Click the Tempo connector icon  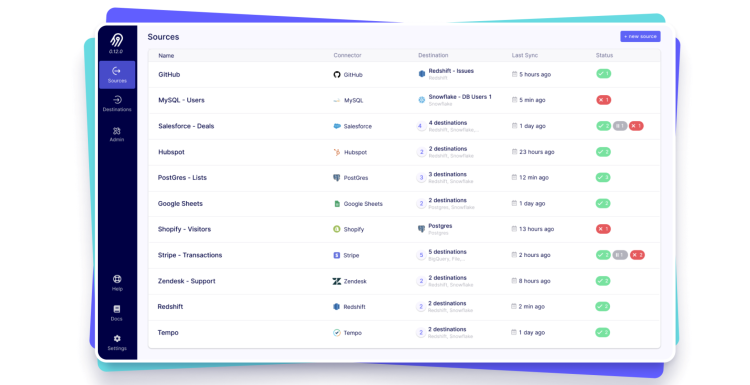(337, 332)
